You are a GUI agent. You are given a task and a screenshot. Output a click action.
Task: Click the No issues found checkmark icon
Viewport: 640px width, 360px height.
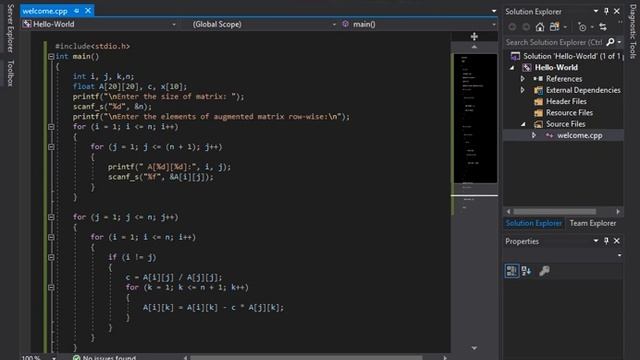point(76,358)
